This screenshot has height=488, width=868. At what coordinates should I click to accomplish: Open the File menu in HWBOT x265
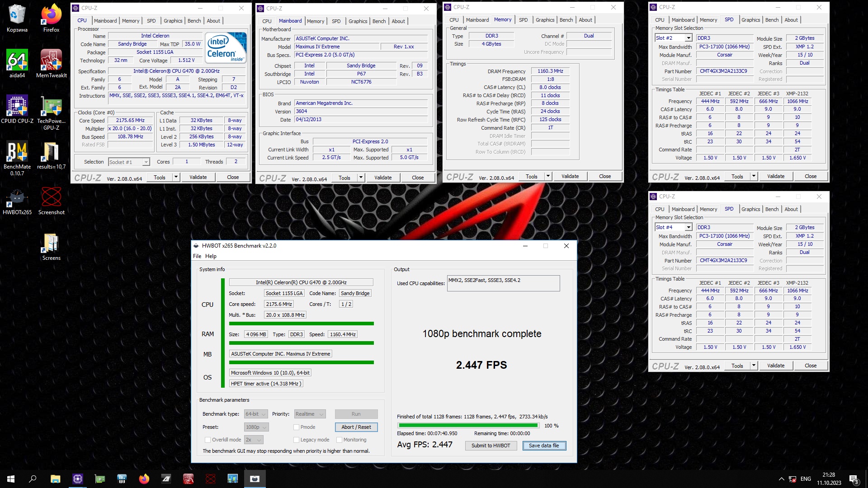pyautogui.click(x=197, y=256)
